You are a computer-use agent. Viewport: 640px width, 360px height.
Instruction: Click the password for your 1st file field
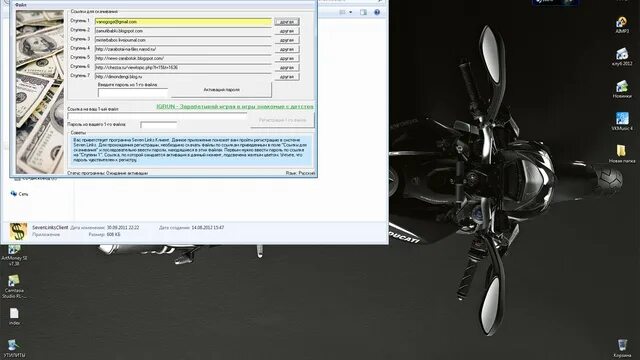coord(159,124)
